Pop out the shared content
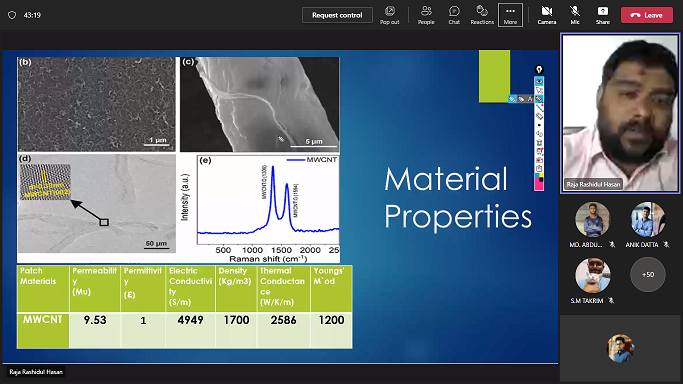The height and width of the screenshot is (384, 683). [389, 15]
